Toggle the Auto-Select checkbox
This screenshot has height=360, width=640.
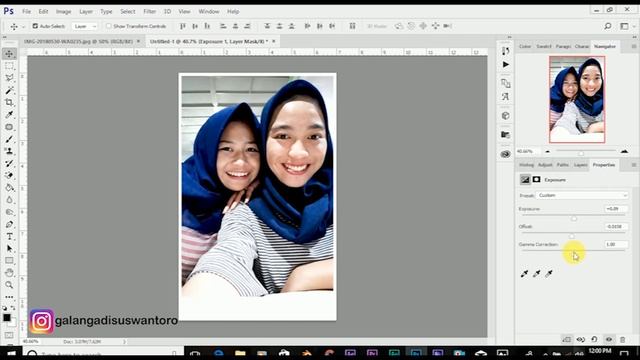tap(35, 26)
